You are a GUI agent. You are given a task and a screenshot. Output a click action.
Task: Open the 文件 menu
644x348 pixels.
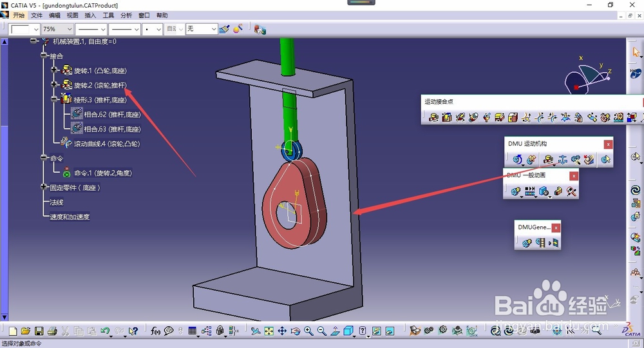click(37, 15)
